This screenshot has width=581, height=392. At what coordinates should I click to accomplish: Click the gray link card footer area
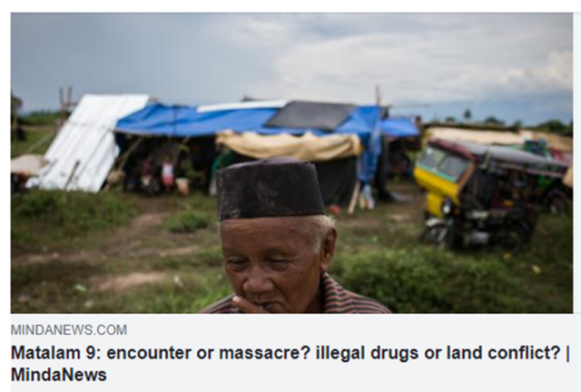coord(291,353)
